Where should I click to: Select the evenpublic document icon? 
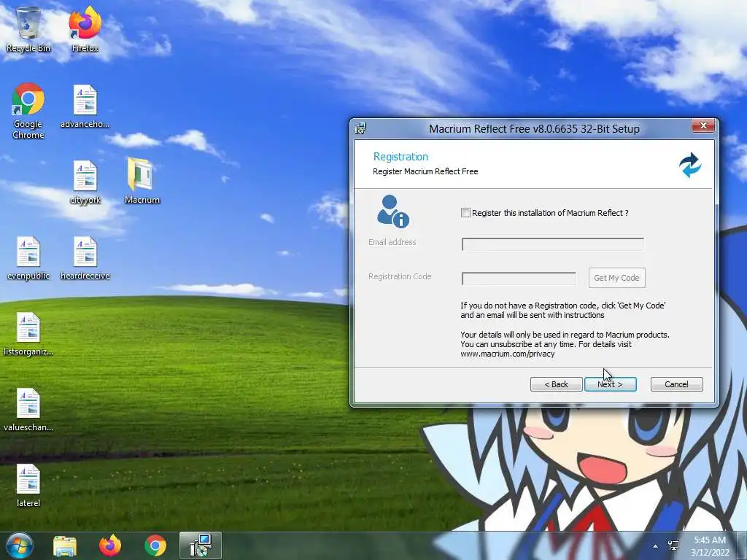click(x=28, y=258)
